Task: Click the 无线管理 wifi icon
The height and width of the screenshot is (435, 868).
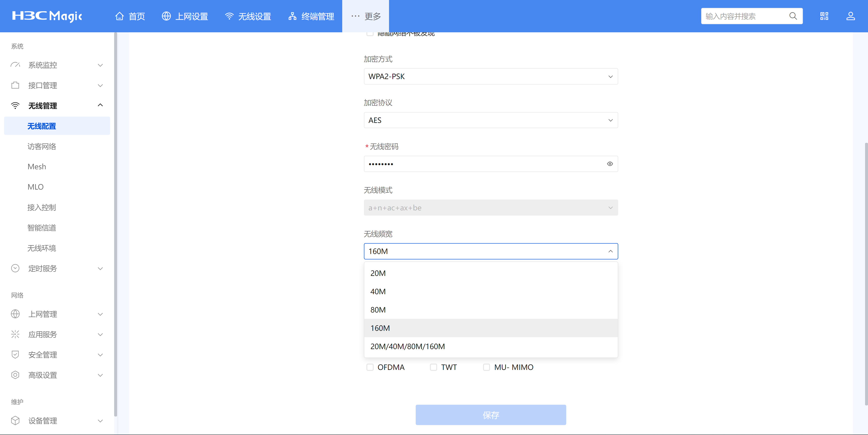Action: [x=15, y=106]
